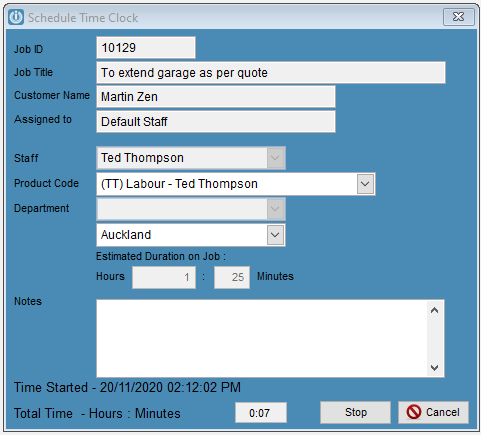Expand the Department dropdown arrow

[x=275, y=209]
